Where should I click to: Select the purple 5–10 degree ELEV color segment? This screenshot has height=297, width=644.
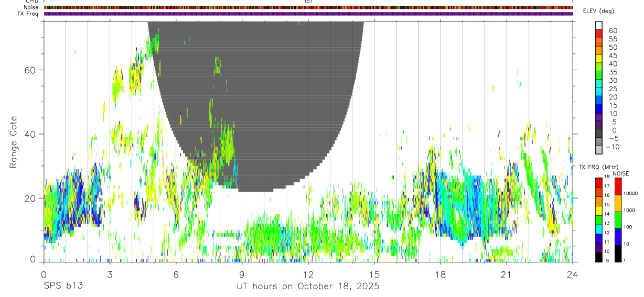(x=599, y=117)
